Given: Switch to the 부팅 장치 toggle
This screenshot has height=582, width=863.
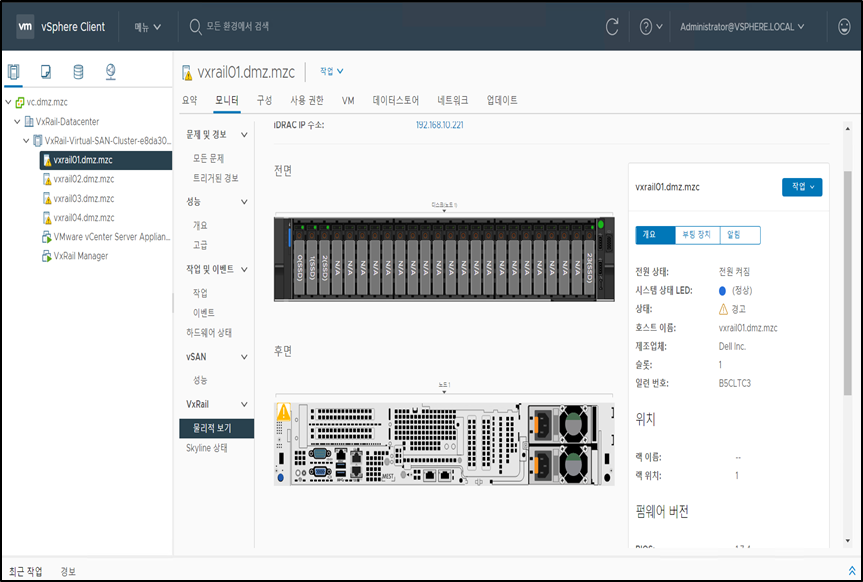Looking at the screenshot, I should 697,235.
